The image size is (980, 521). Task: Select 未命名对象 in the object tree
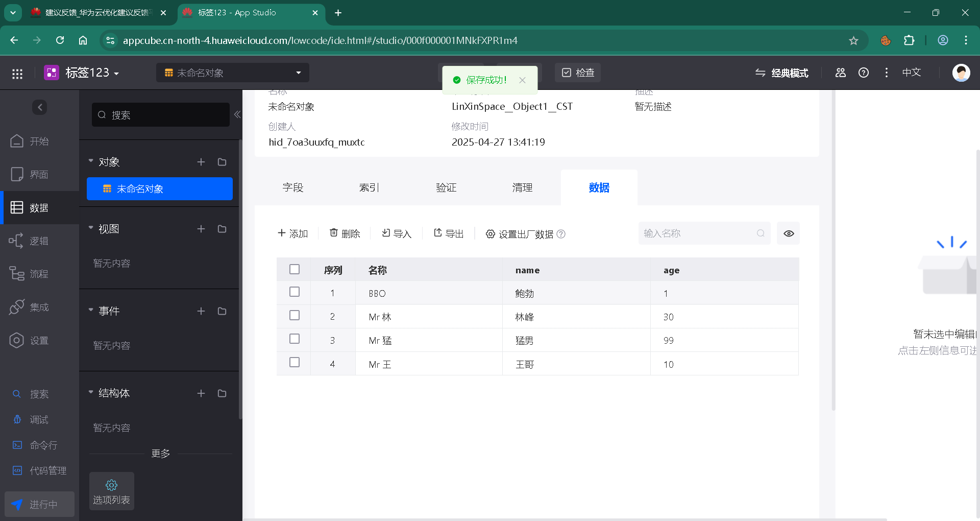tap(160, 189)
